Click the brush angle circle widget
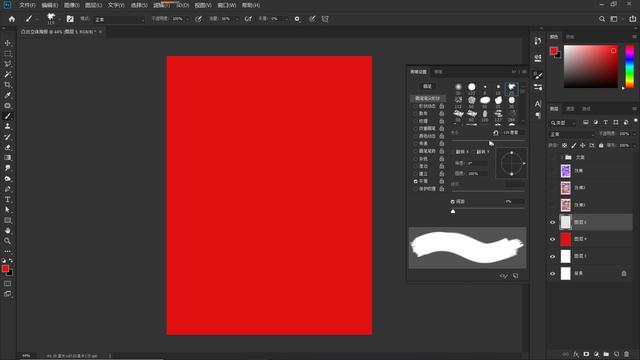The height and width of the screenshot is (360, 640). [x=511, y=163]
